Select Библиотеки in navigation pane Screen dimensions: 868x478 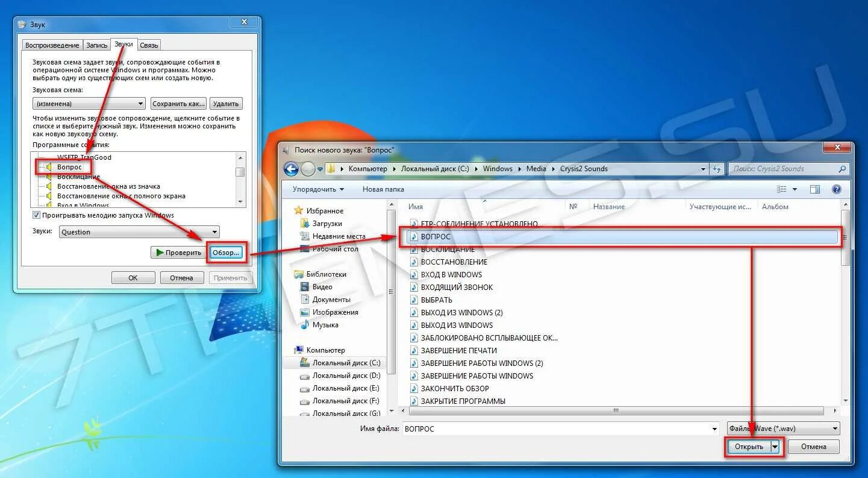coord(326,274)
